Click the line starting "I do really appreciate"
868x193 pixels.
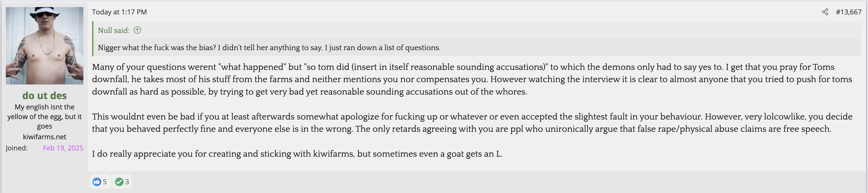[297, 154]
